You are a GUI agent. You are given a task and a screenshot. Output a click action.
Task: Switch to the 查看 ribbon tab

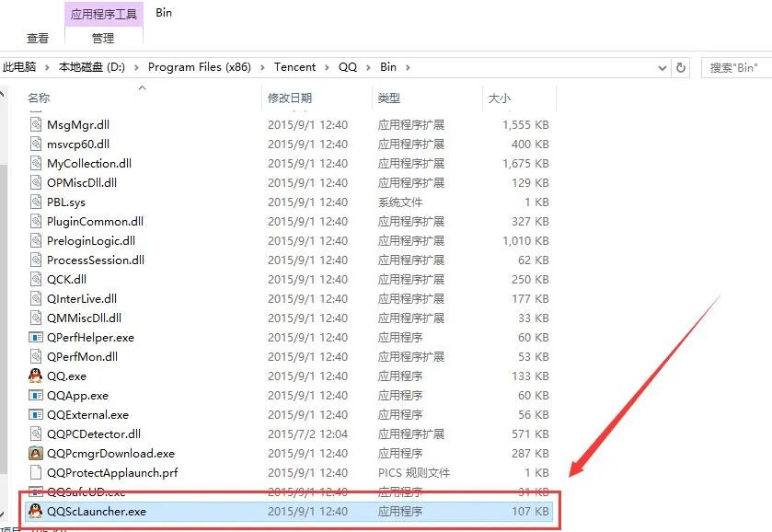pyautogui.click(x=37, y=38)
